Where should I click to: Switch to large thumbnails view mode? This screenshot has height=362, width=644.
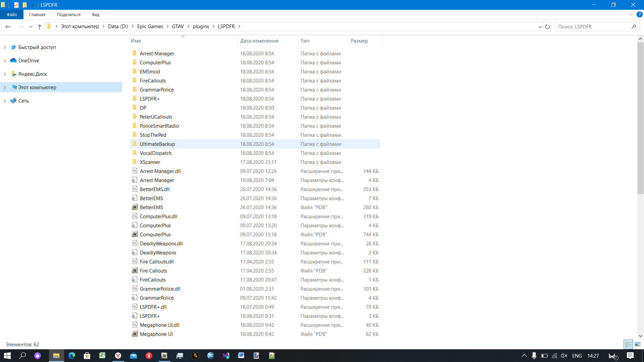(637, 344)
